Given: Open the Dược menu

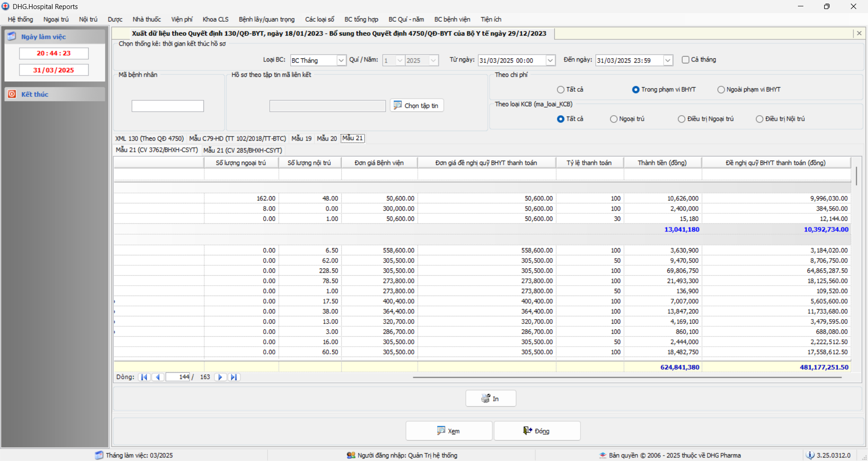Looking at the screenshot, I should (115, 19).
